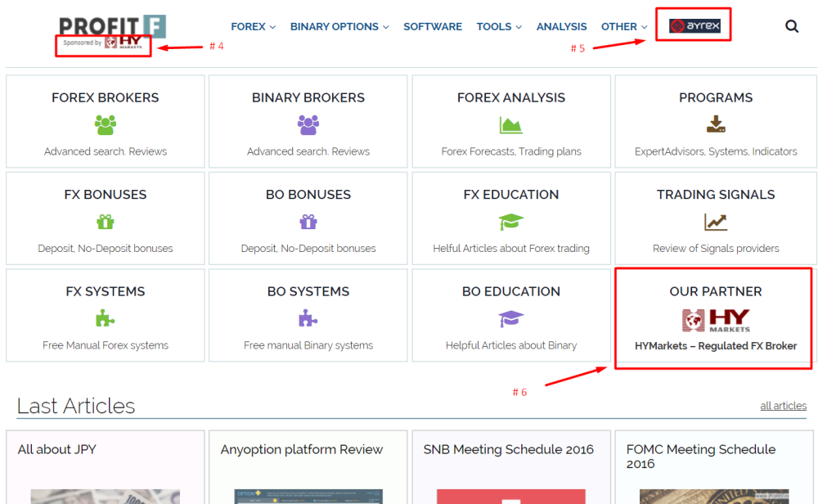Select the Forex Analysis chart icon

[510, 125]
